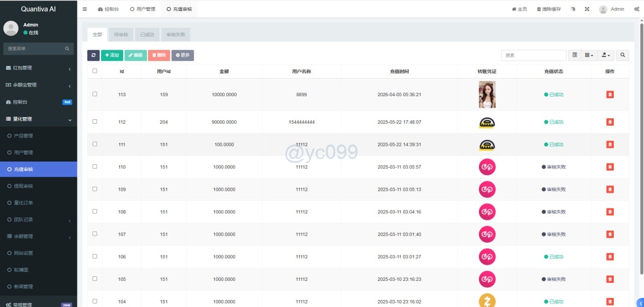Click the green 添加 button

pyautogui.click(x=112, y=55)
